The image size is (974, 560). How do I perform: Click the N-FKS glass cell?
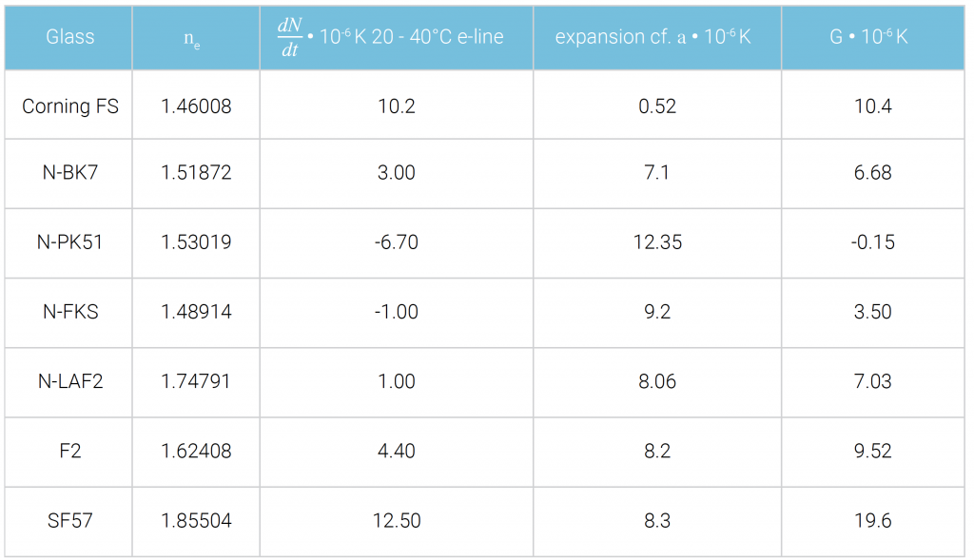click(70, 312)
